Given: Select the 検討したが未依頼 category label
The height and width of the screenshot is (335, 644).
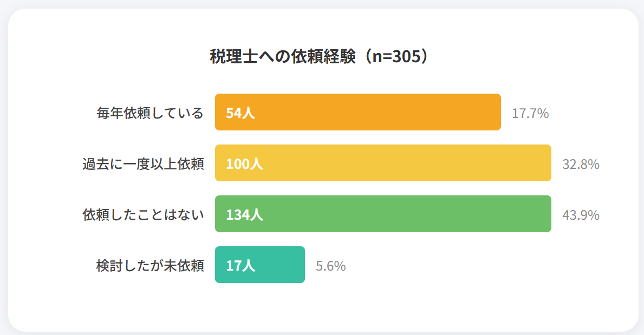Looking at the screenshot, I should click(150, 265).
